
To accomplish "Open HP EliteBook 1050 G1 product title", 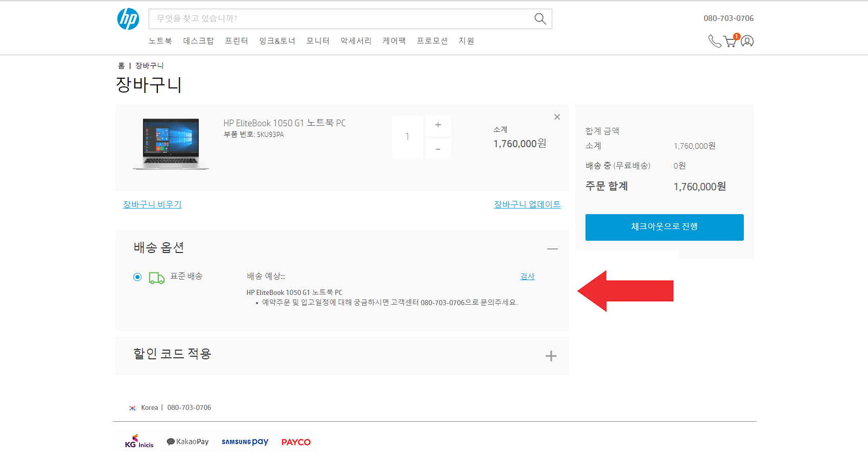I will click(x=285, y=123).
